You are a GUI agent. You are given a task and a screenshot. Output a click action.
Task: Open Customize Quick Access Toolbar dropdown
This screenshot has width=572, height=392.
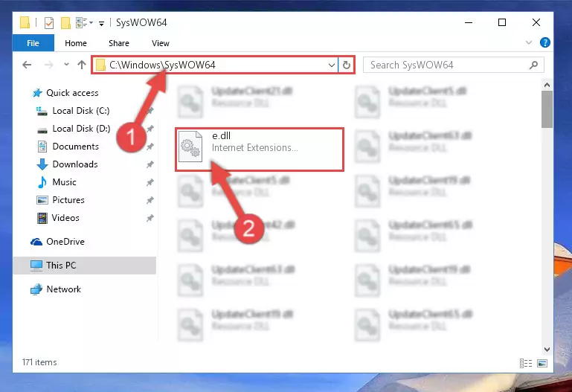[101, 24]
